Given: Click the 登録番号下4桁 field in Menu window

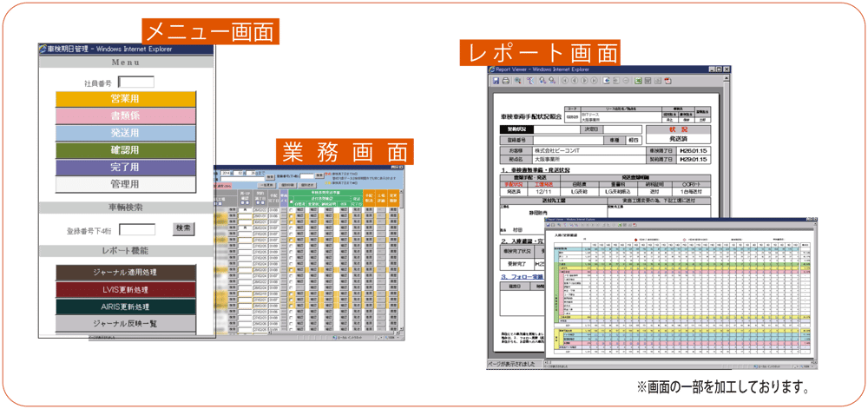Looking at the screenshot, I should pos(137,229).
